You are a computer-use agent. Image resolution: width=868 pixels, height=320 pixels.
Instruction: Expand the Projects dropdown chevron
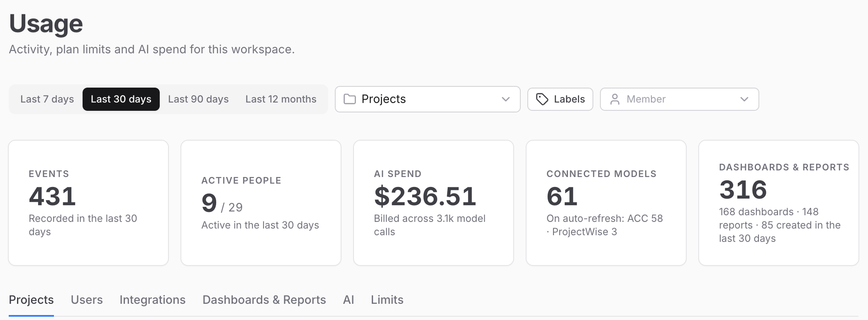coord(505,99)
